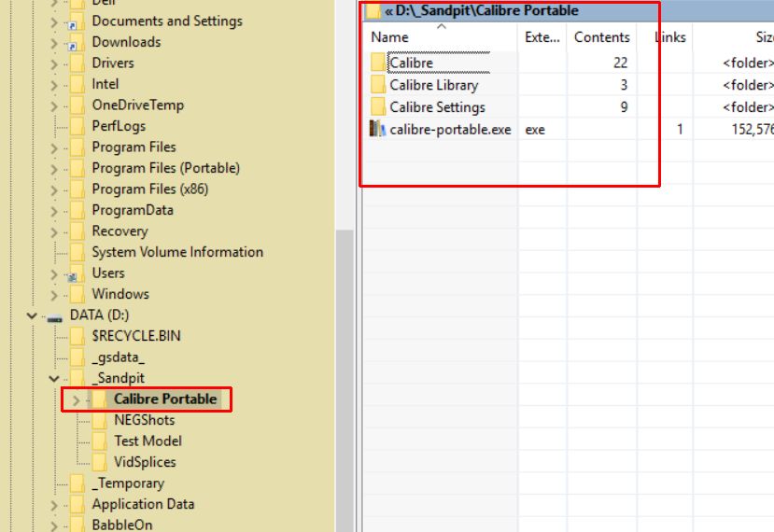Select calibre-portable.exe in the file list

(x=450, y=130)
